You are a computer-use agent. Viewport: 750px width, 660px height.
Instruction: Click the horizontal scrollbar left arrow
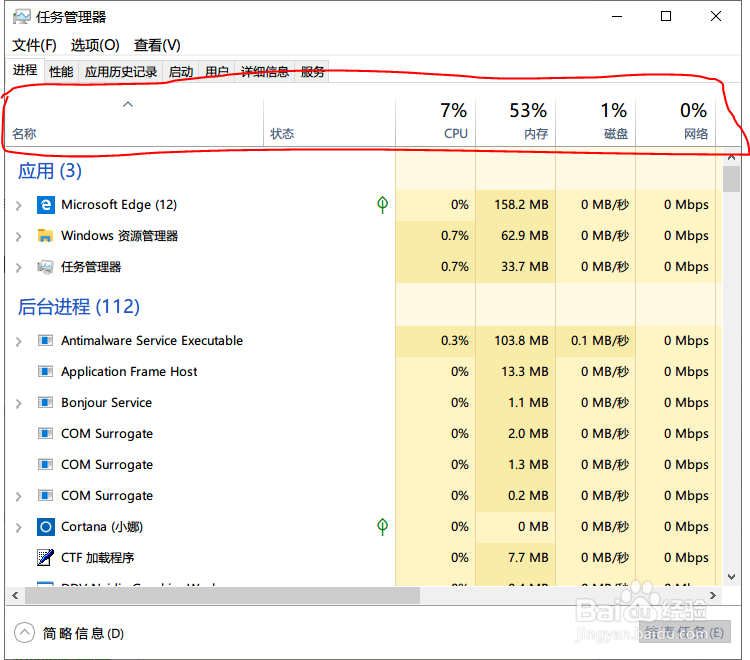(x=15, y=595)
